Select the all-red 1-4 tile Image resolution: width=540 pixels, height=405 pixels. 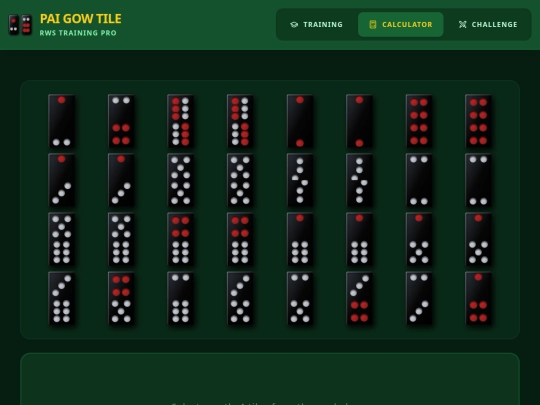(478, 299)
